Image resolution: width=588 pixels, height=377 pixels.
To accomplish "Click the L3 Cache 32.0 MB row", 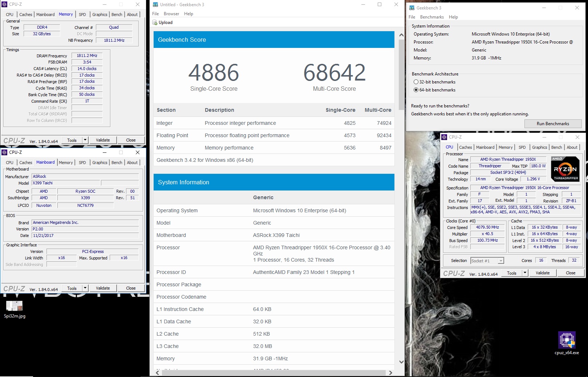I will tap(274, 346).
